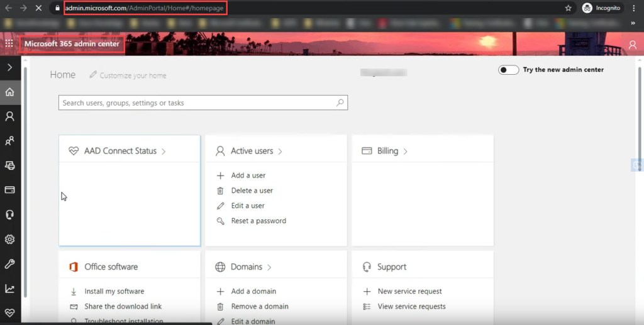Click the Incognito profile button
The height and width of the screenshot is (325, 644).
point(602,8)
